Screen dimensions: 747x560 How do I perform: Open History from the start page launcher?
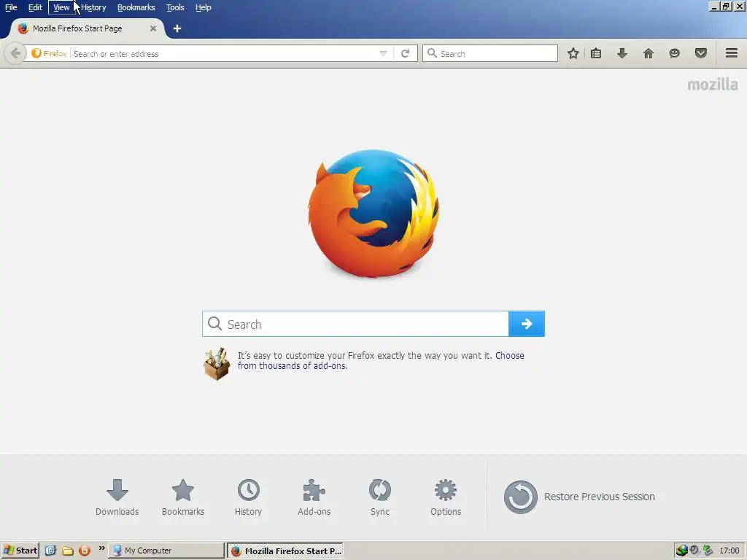248,497
